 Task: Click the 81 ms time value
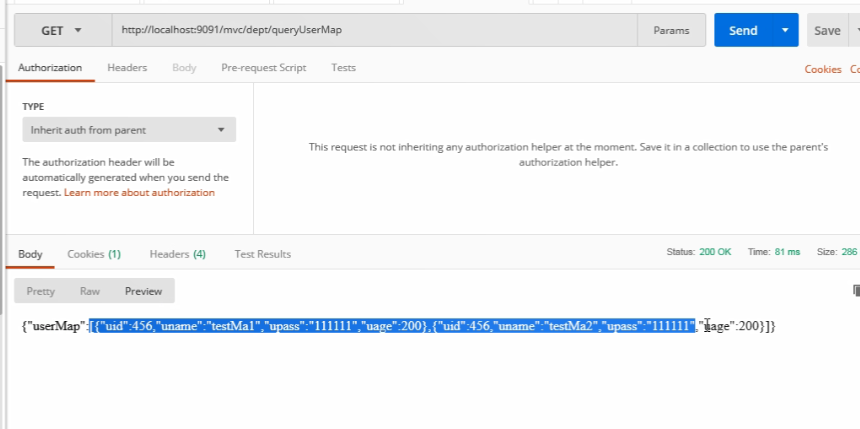click(787, 252)
